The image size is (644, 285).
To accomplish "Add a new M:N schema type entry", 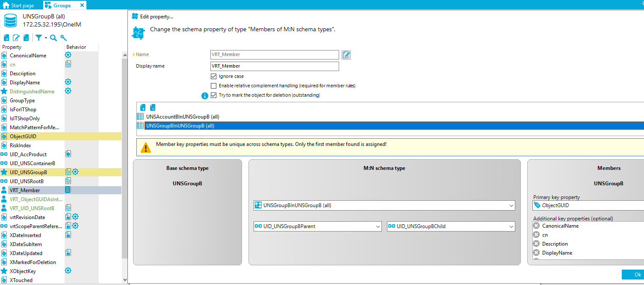I will point(143,108).
